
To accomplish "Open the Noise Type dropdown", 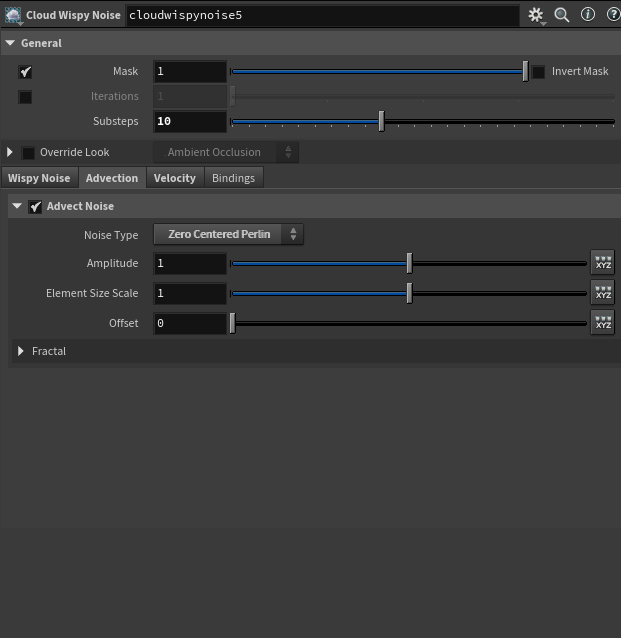I will pos(228,234).
